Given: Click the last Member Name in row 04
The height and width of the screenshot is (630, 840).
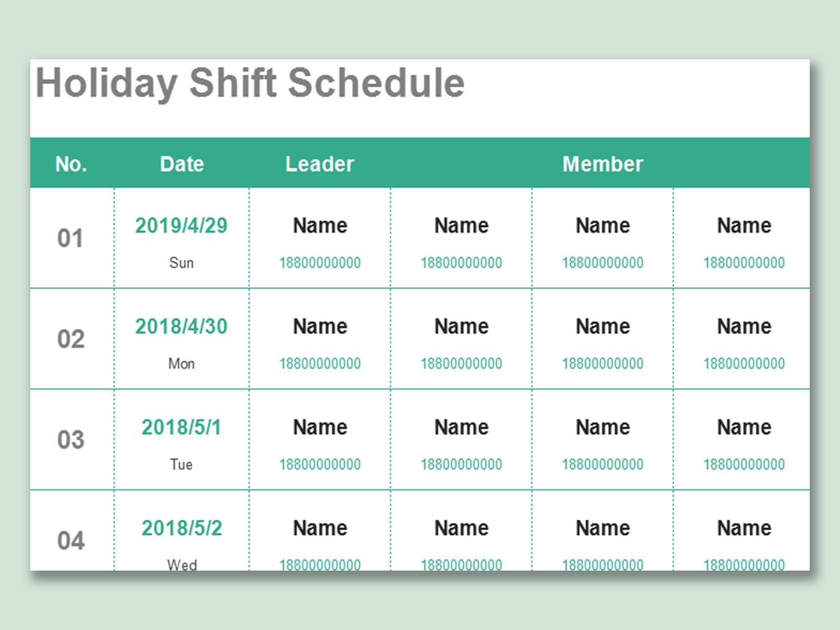Looking at the screenshot, I should coord(744,528).
